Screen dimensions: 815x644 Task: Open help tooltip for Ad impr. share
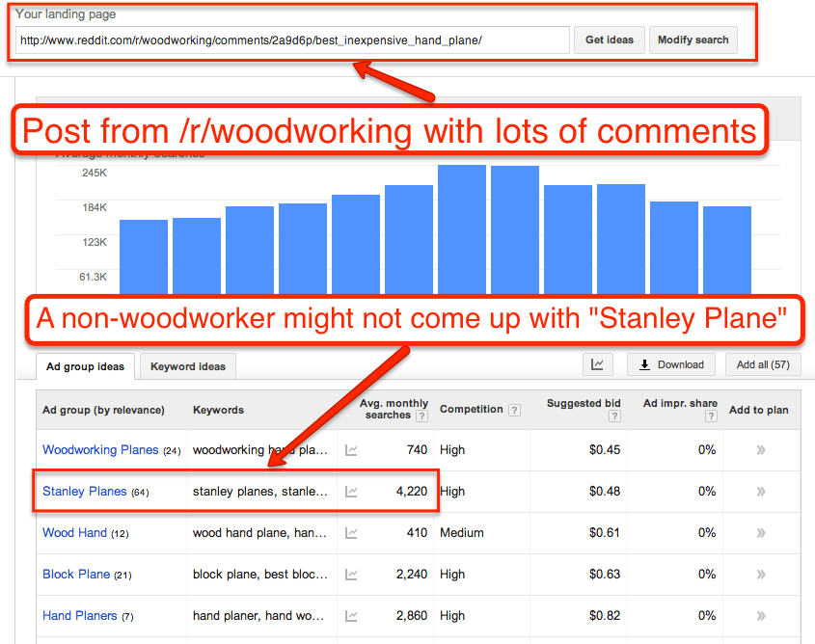pos(710,416)
